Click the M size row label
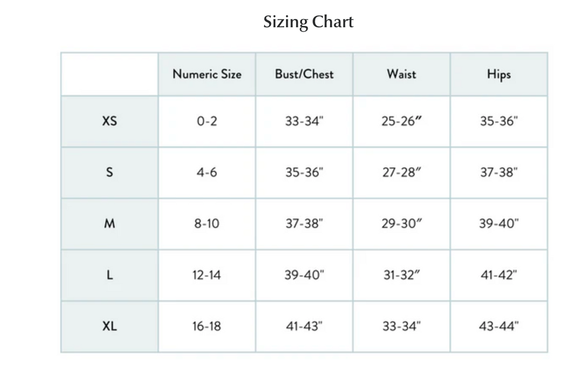 pos(110,223)
